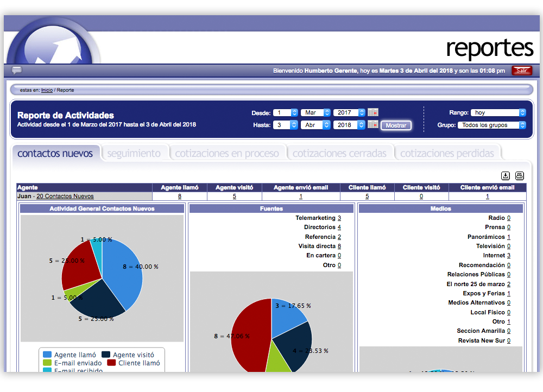543x392 pixels.
Task: Expand the Grupo dropdown
Action: coord(491,125)
